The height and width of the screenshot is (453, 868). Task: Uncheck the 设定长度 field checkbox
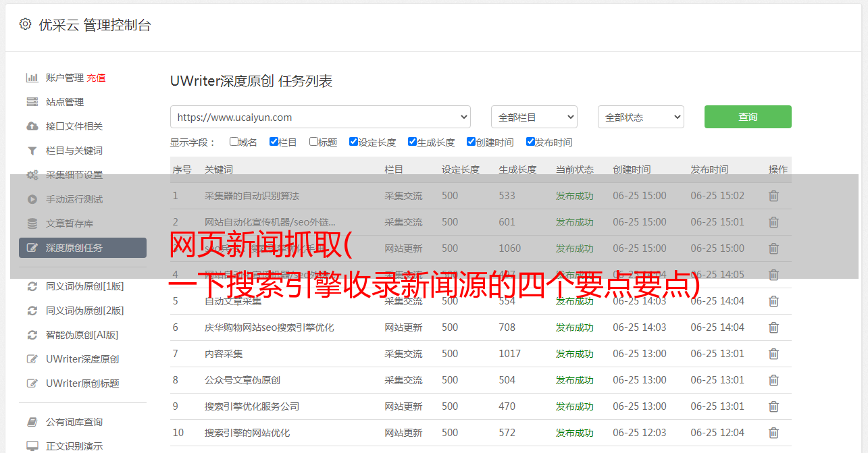[353, 142]
